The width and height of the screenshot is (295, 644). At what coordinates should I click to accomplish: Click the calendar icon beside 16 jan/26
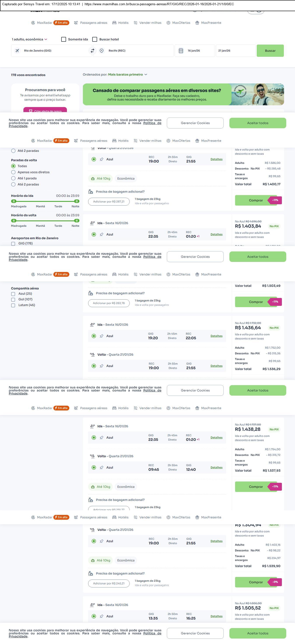pos(181,51)
